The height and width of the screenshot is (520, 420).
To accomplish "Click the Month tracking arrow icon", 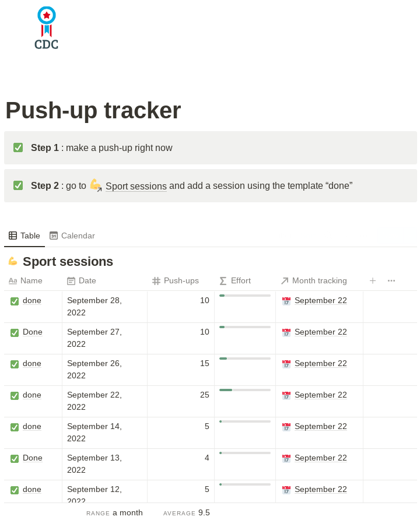I will pos(285,280).
